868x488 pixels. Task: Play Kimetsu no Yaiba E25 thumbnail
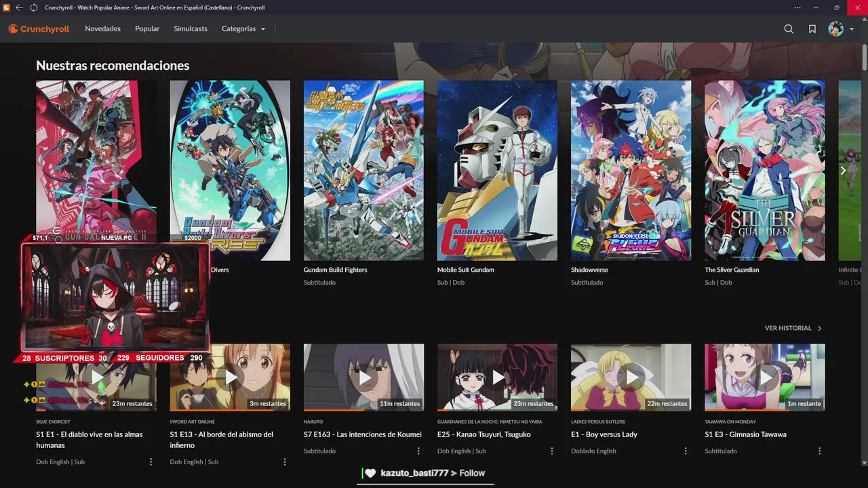pos(497,377)
